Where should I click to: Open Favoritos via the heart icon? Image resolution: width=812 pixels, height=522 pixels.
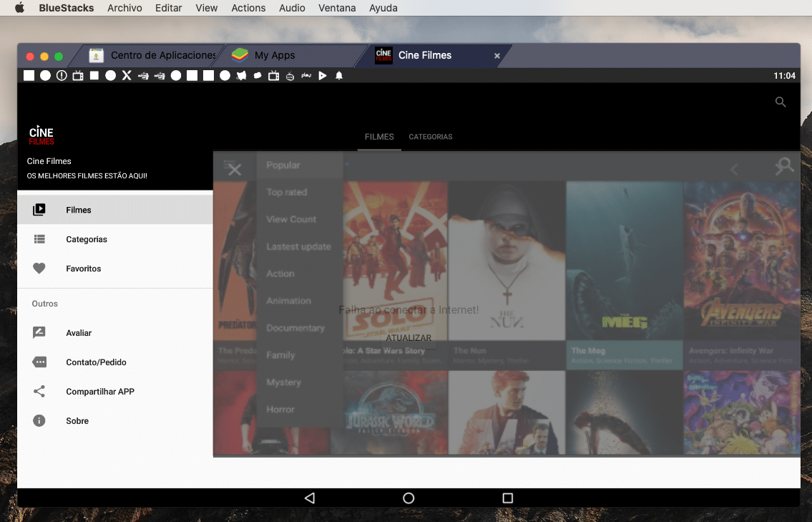39,269
